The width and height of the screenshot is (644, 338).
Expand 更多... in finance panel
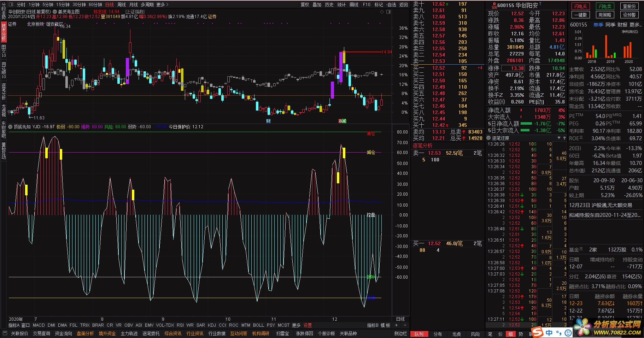pos(636,25)
